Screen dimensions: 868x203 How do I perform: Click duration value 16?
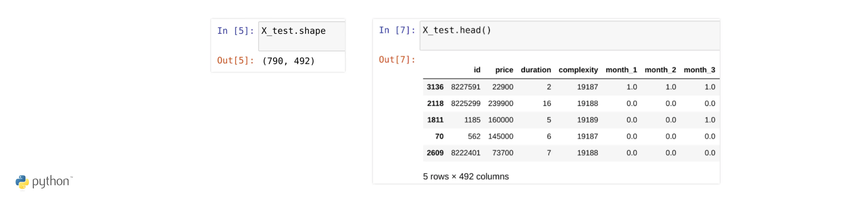click(x=547, y=104)
